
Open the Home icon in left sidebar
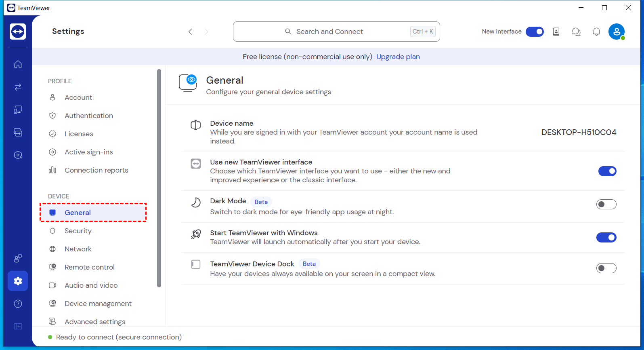click(18, 64)
